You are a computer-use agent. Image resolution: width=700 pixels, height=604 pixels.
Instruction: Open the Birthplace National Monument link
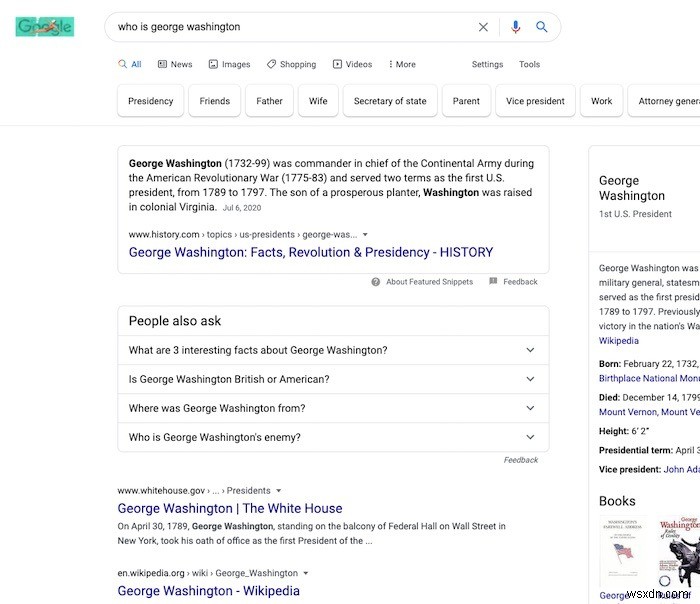pos(649,378)
